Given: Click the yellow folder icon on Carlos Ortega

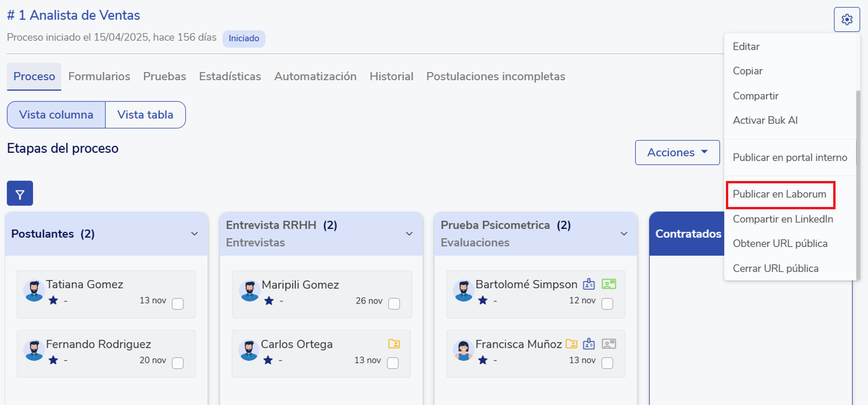Looking at the screenshot, I should tap(394, 344).
